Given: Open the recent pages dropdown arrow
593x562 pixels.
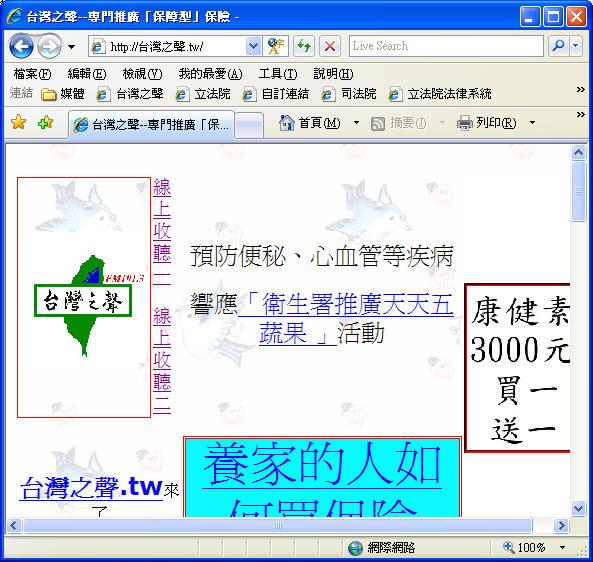Looking at the screenshot, I should point(71,47).
